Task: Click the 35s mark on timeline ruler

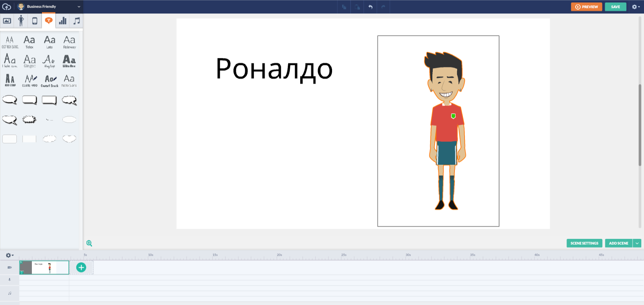Action: [x=473, y=255]
